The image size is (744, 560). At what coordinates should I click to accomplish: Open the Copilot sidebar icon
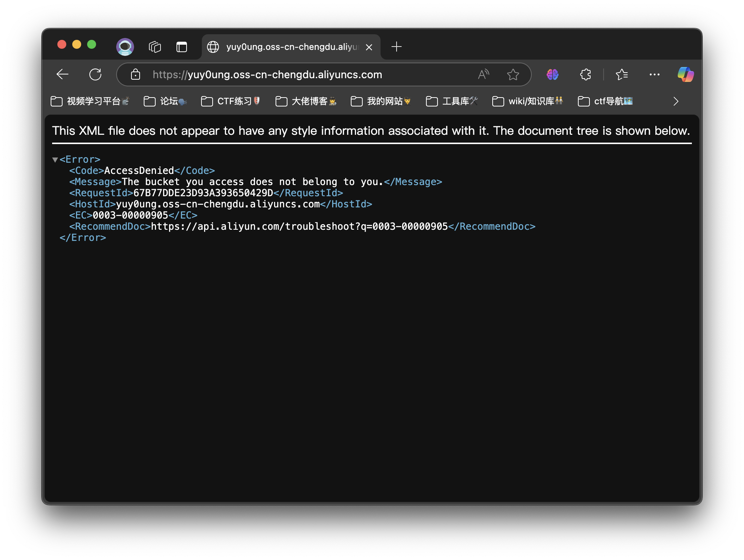685,74
